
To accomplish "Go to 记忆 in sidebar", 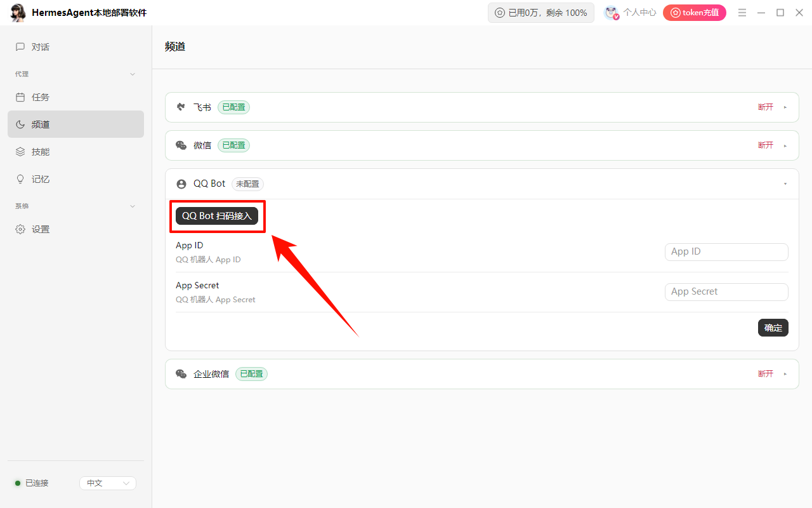I will tap(75, 179).
